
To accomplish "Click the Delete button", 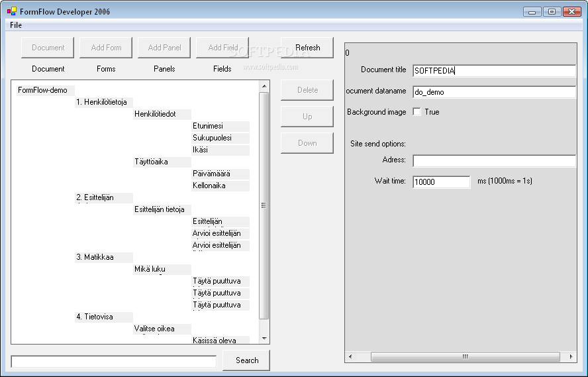I will pos(307,90).
